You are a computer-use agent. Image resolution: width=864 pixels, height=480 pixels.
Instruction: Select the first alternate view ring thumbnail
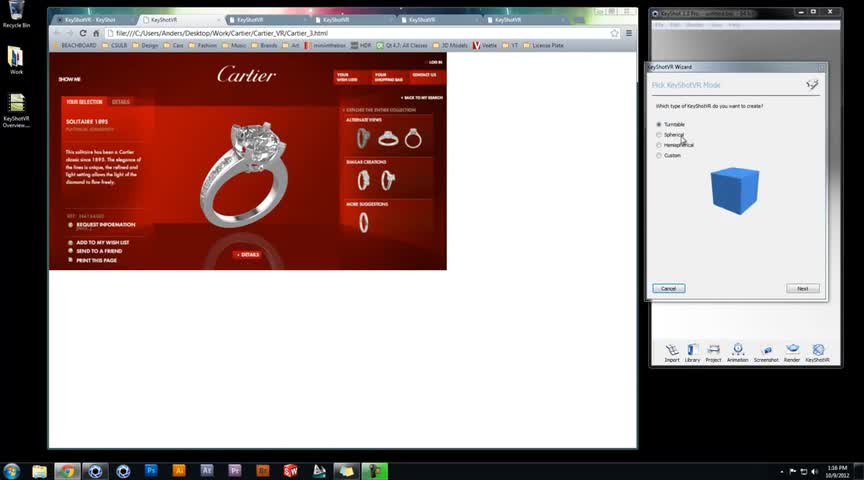pyautogui.click(x=363, y=139)
